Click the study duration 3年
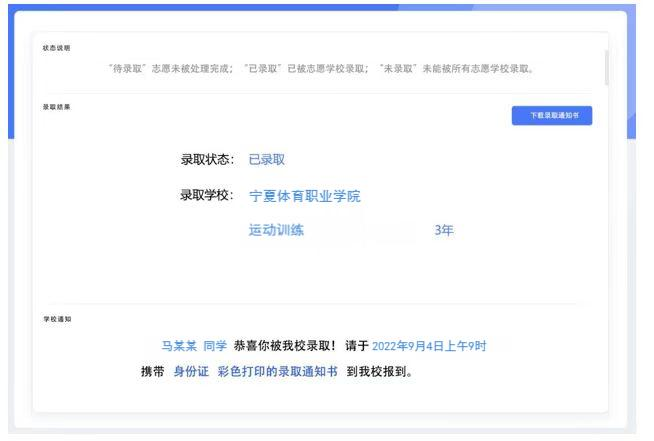The width and height of the screenshot is (654, 441). pyautogui.click(x=444, y=230)
